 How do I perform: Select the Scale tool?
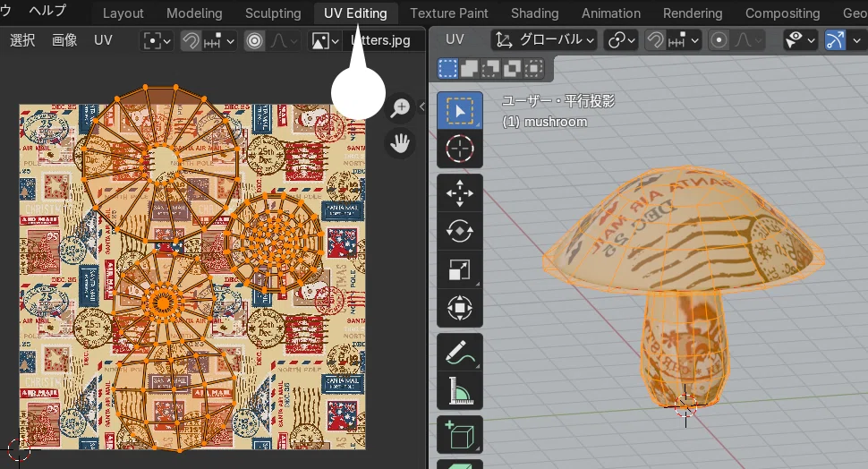[x=459, y=269]
